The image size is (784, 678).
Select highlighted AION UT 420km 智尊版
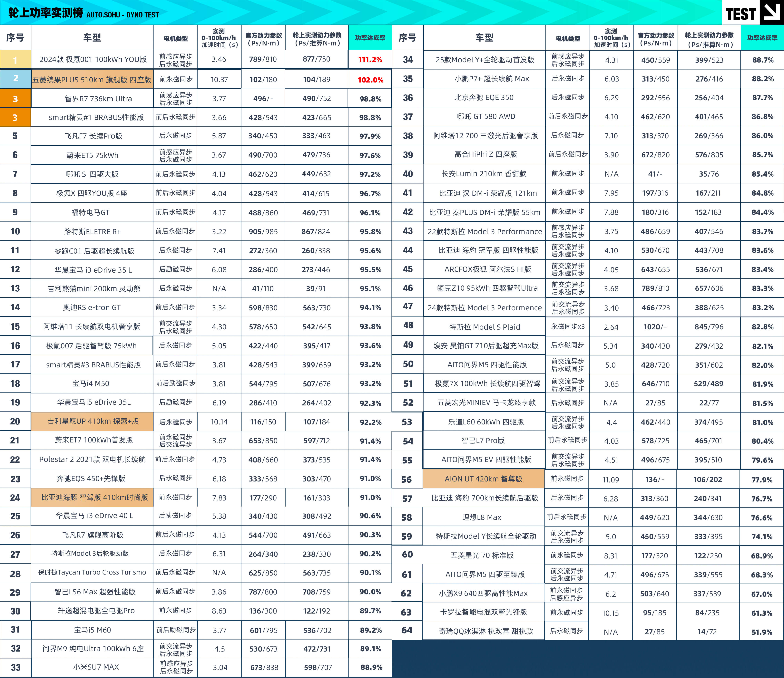[x=484, y=479]
